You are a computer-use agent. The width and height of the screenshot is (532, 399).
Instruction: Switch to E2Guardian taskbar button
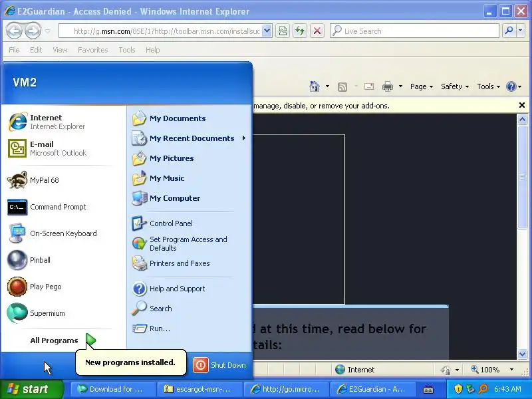pos(372,389)
